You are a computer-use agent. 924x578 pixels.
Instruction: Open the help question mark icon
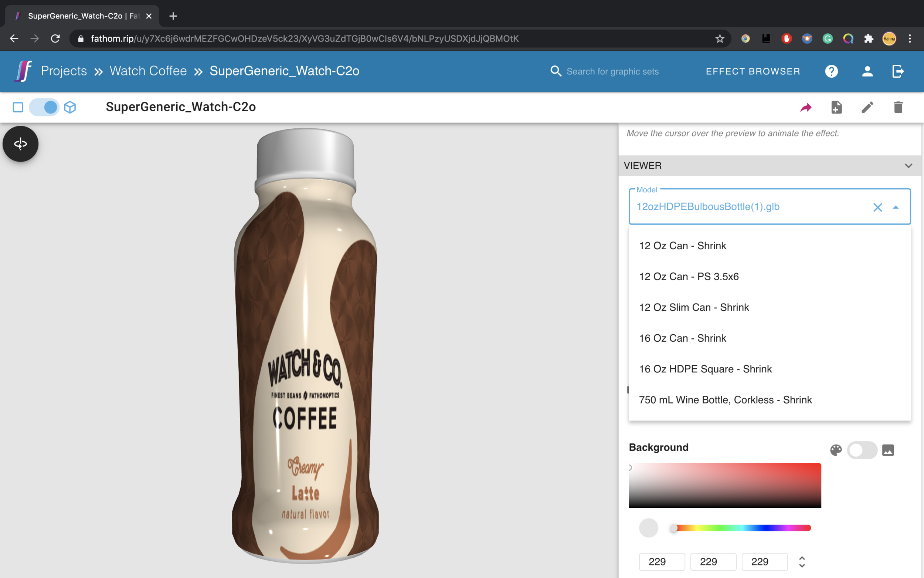[x=831, y=71]
